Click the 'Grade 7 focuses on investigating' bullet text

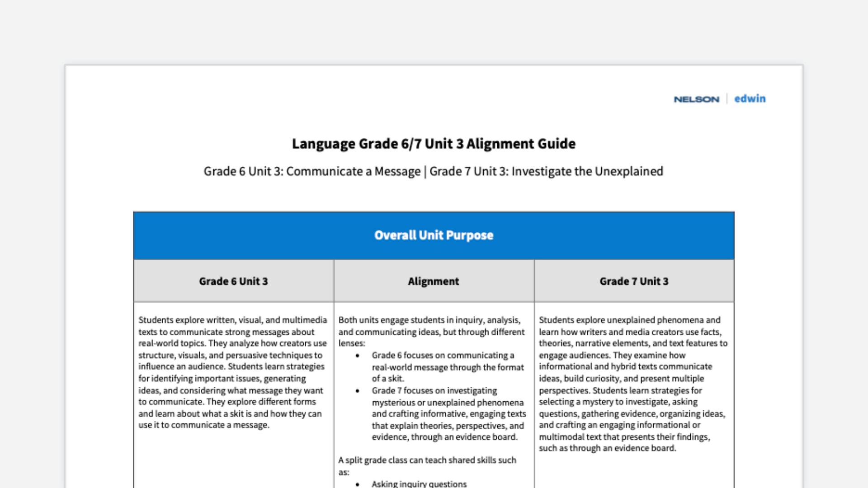click(x=448, y=414)
